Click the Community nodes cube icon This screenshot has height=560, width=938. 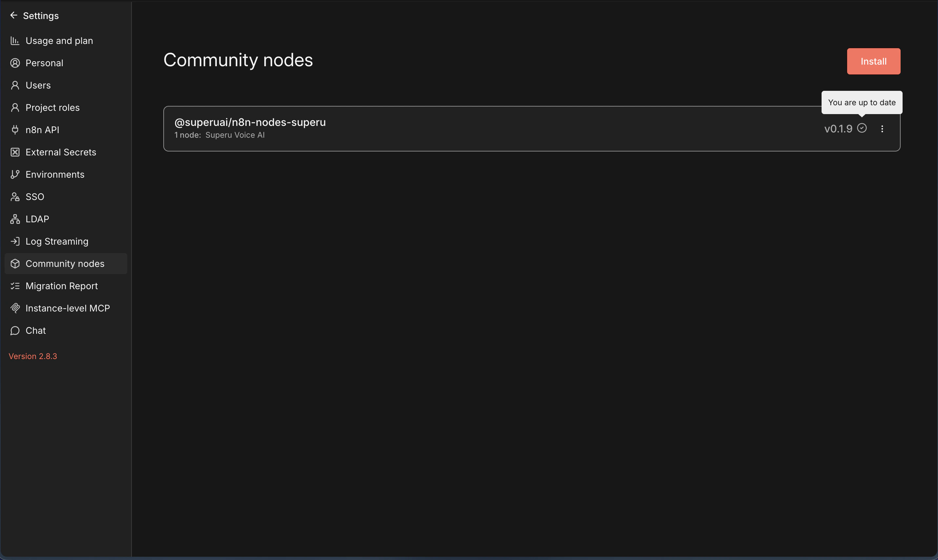click(15, 263)
